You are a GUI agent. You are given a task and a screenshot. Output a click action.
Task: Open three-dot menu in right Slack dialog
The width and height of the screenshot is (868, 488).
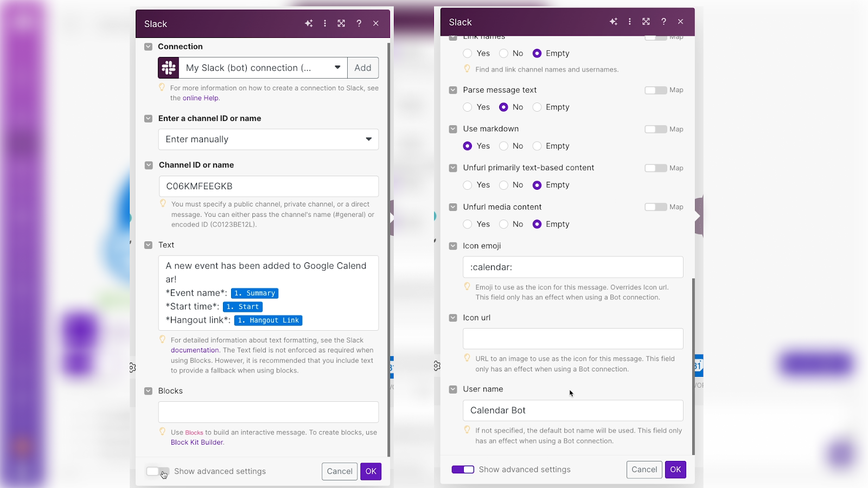[x=630, y=22]
